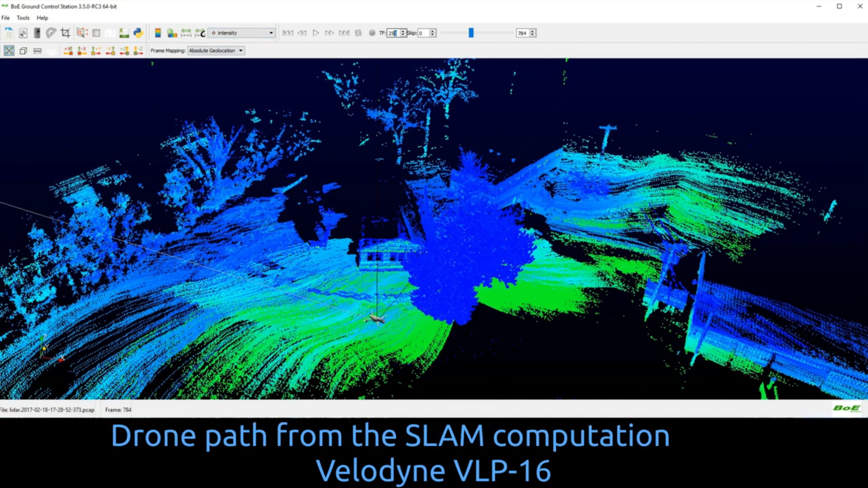Screen dimensions: 868x488
Task: Open the Frame Mapping Absolute Geolocation dropdown
Action: pyautogui.click(x=216, y=51)
